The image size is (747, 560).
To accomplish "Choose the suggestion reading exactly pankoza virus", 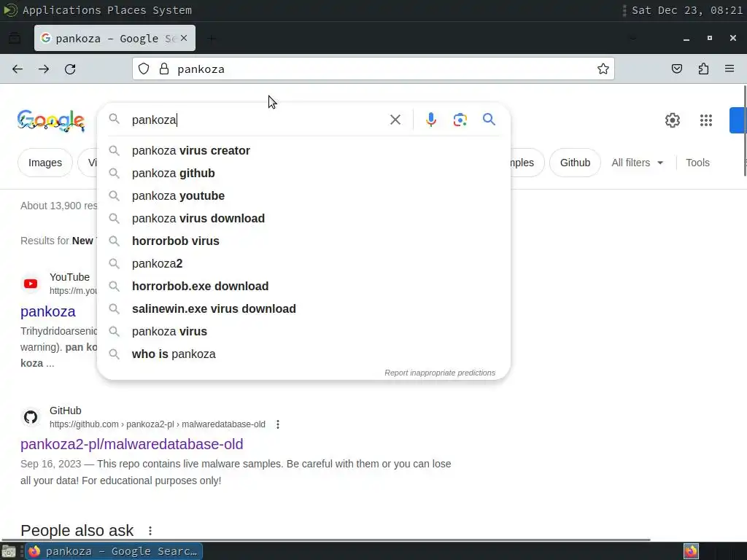I will click(x=303, y=332).
